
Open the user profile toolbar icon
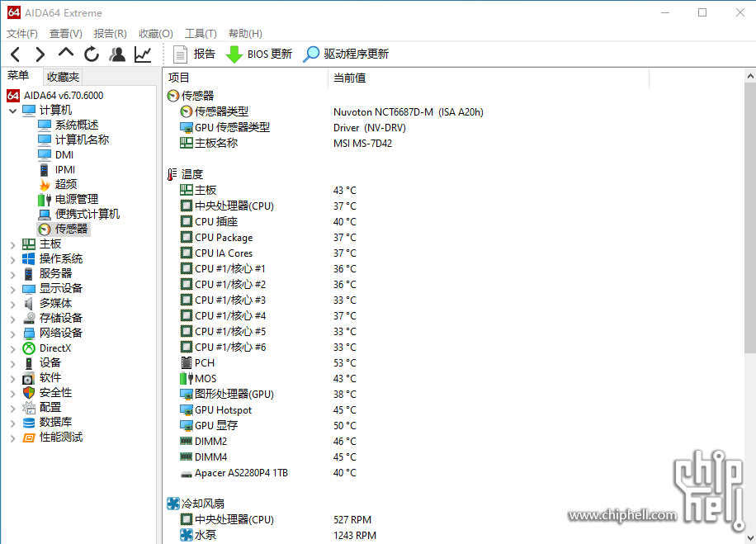click(117, 54)
